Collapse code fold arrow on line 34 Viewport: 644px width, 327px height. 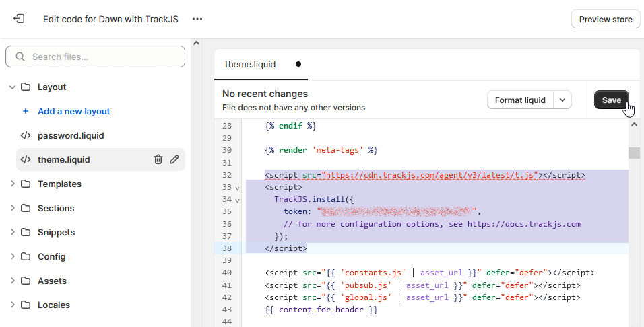pyautogui.click(x=237, y=201)
